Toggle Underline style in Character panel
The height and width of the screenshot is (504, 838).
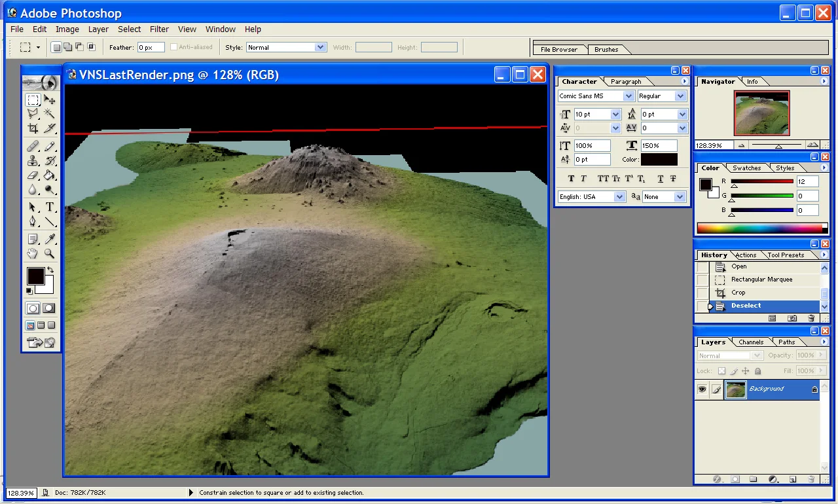point(660,179)
